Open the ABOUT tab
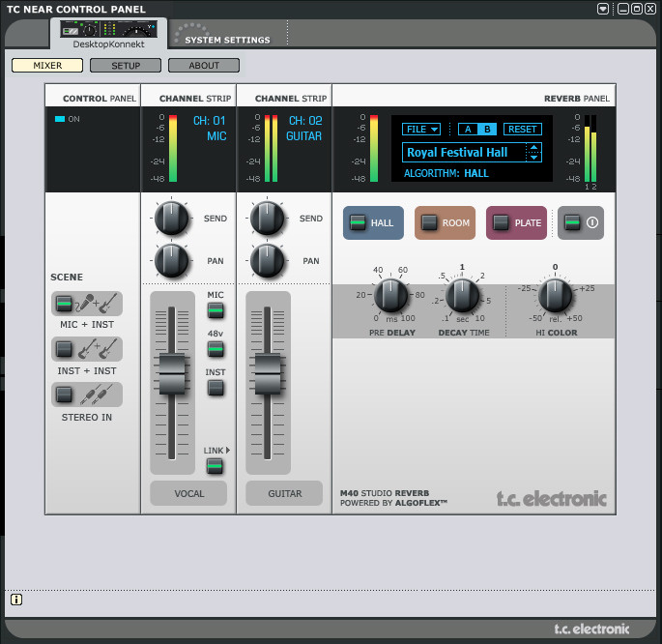This screenshot has height=644, width=662. tap(203, 66)
